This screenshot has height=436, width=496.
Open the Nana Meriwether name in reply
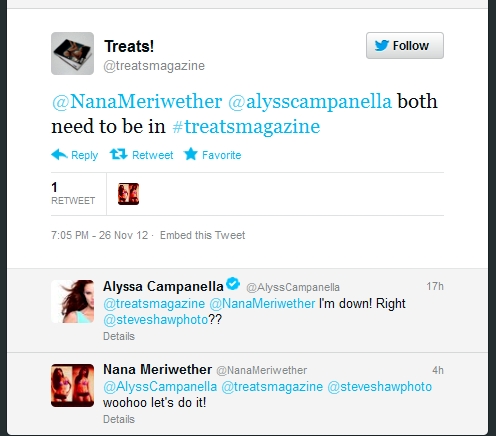[x=157, y=369]
